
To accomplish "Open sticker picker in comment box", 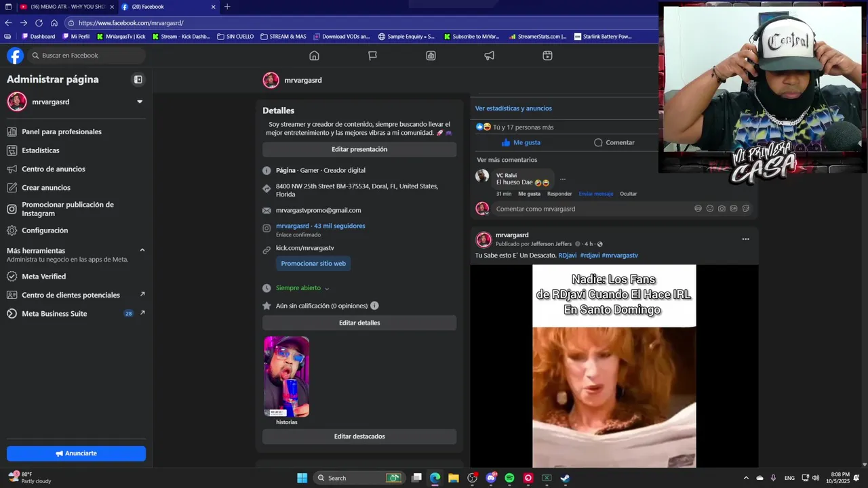I will [x=746, y=209].
